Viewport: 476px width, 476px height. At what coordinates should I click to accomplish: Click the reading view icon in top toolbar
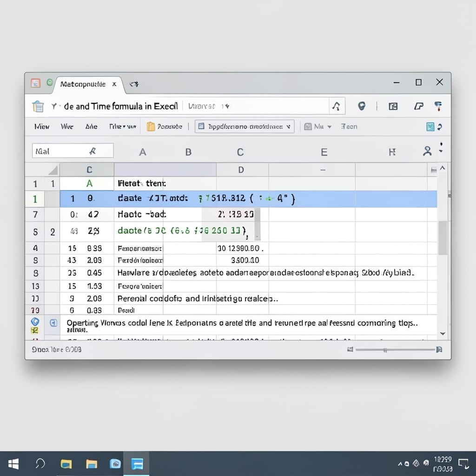pos(393,106)
